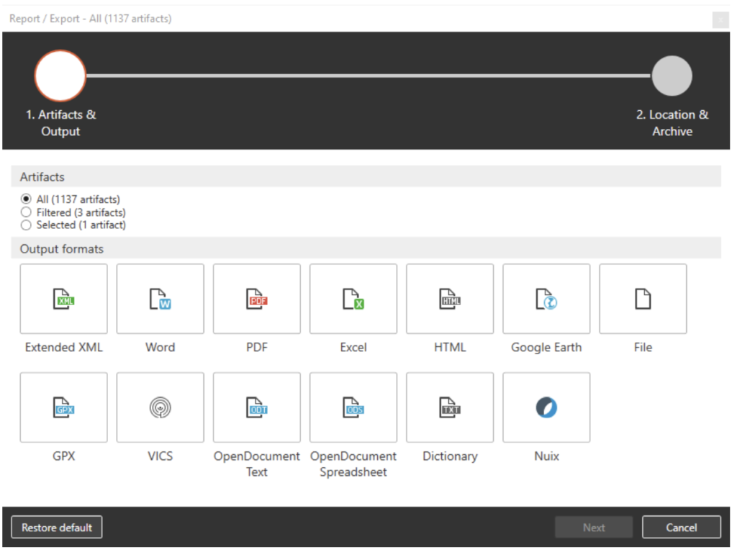Image resolution: width=737 pixels, height=560 pixels.
Task: Select the Selected (1 artifact) radio button
Action: click(27, 225)
